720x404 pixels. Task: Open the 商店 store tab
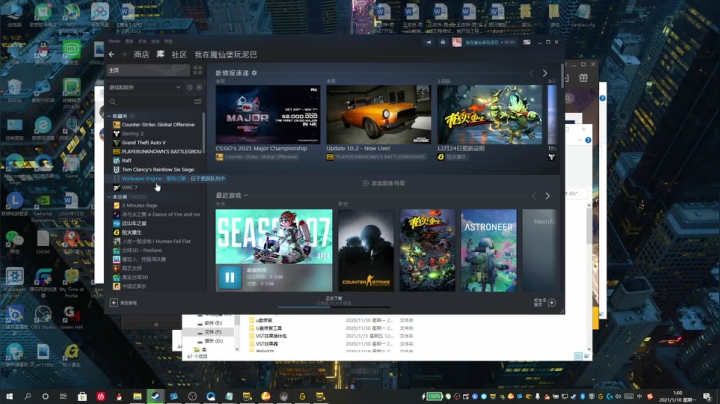point(141,55)
